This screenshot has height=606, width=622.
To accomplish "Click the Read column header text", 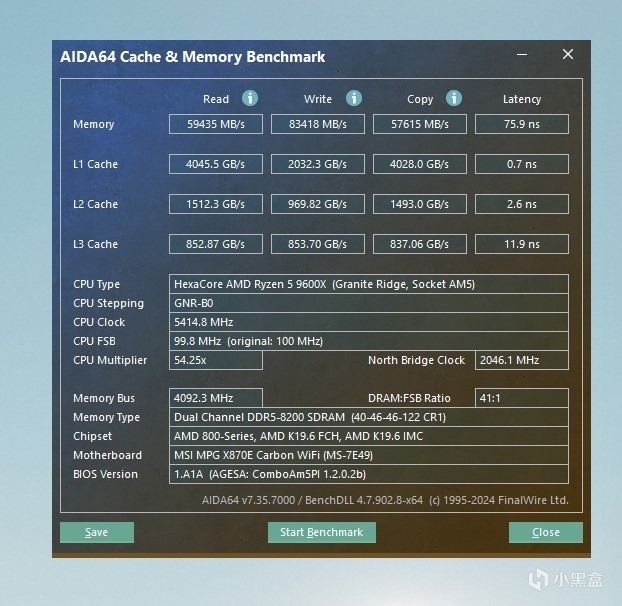I will [x=216, y=99].
